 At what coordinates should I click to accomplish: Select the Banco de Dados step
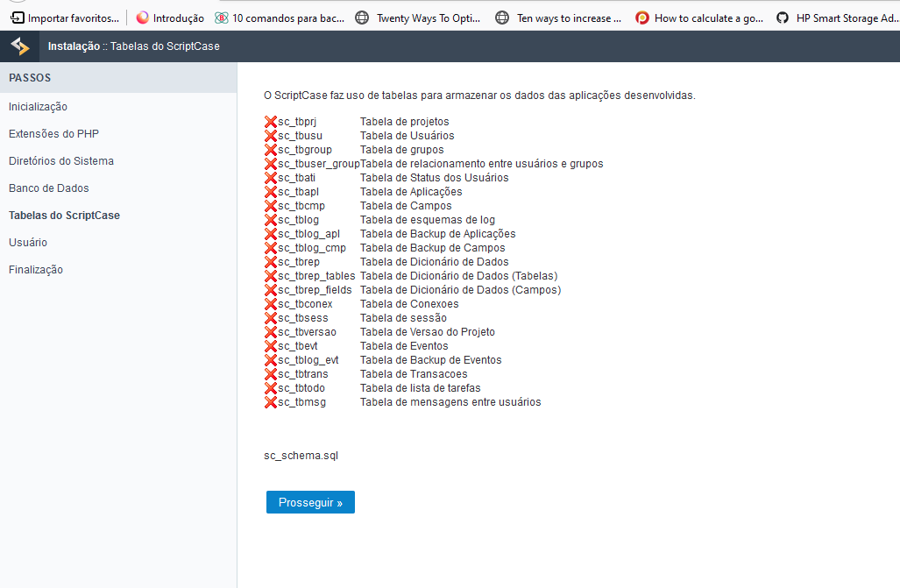tap(49, 188)
